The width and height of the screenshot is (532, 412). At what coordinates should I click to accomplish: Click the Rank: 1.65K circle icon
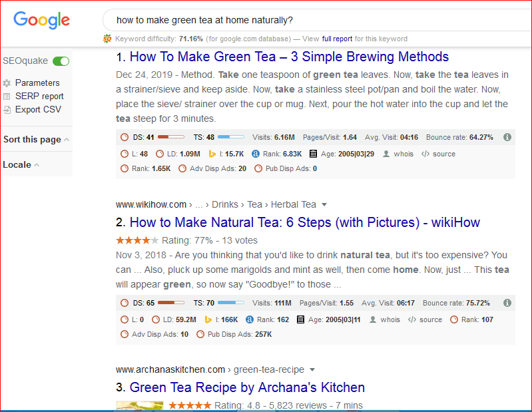(125, 168)
